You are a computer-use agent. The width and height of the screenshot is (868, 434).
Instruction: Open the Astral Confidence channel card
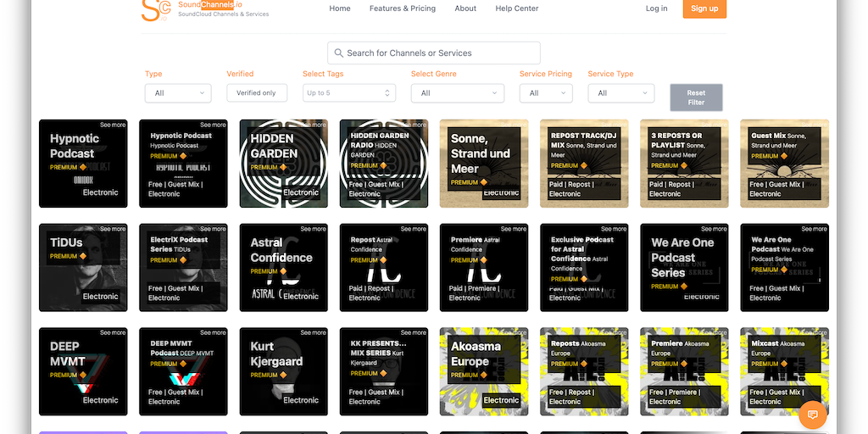(283, 267)
